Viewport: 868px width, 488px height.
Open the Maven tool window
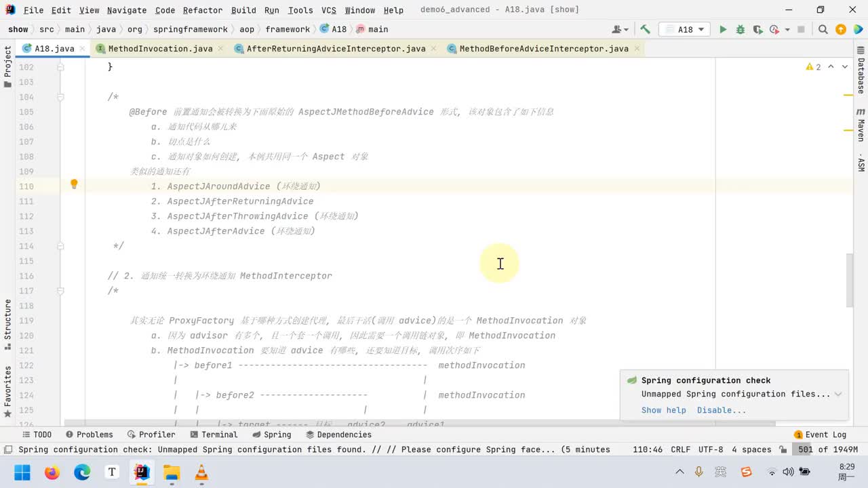[861, 125]
